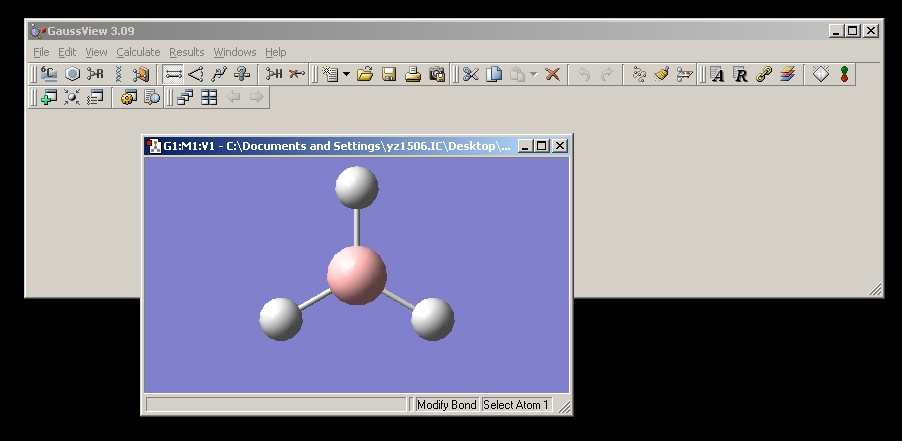Select the top white hydrogen atom
902x441 pixels.
point(357,187)
